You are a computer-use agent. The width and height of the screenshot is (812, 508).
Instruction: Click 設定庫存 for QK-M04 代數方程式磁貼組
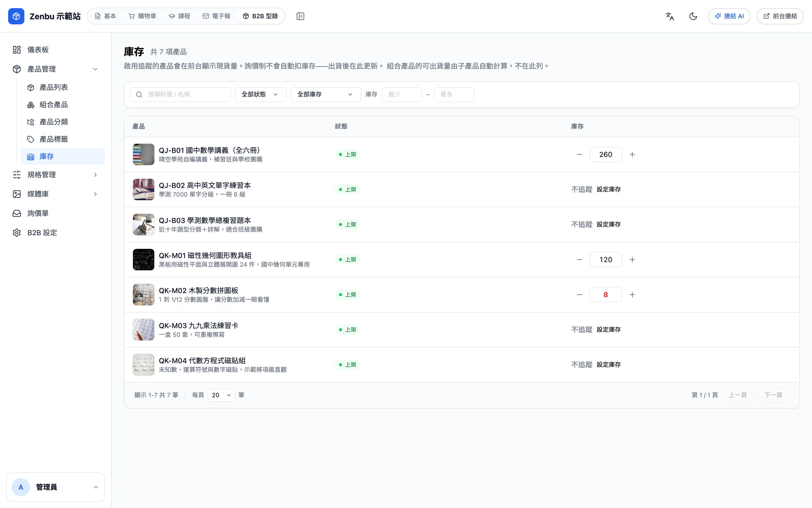coord(609,364)
